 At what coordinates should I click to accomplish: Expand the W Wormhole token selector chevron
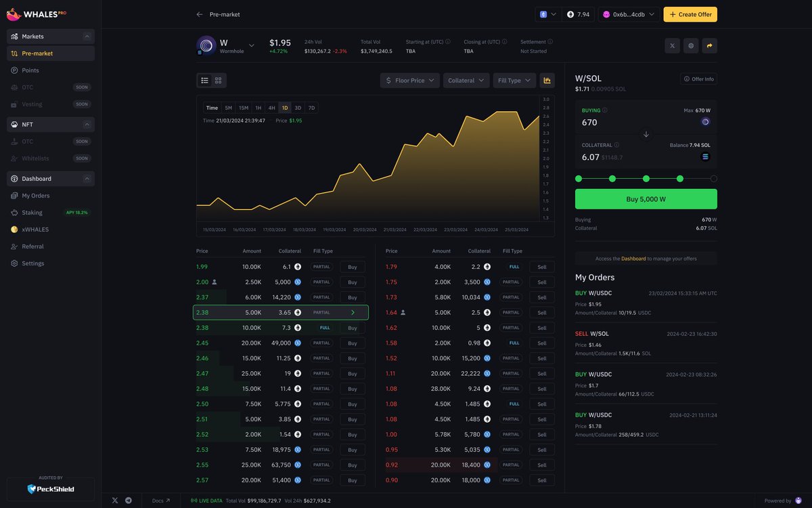click(x=252, y=45)
